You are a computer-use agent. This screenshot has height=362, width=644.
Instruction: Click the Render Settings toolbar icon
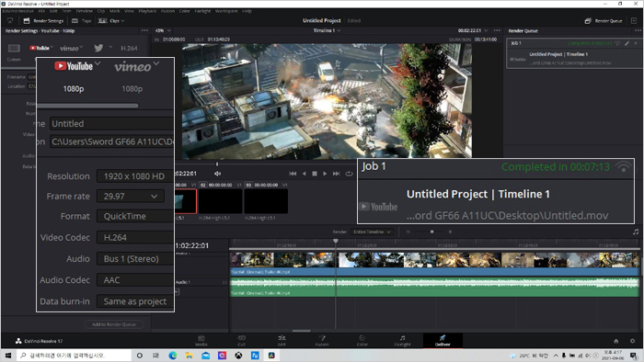click(27, 20)
